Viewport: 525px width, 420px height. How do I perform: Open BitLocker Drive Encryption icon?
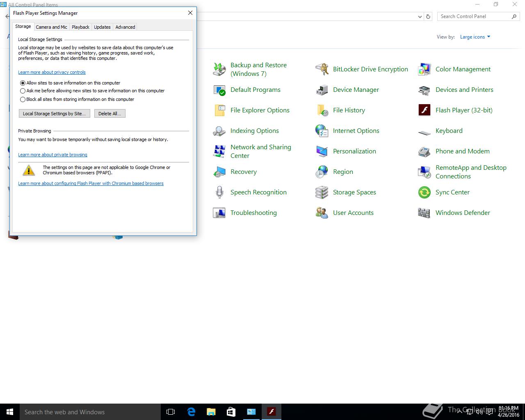(x=322, y=69)
